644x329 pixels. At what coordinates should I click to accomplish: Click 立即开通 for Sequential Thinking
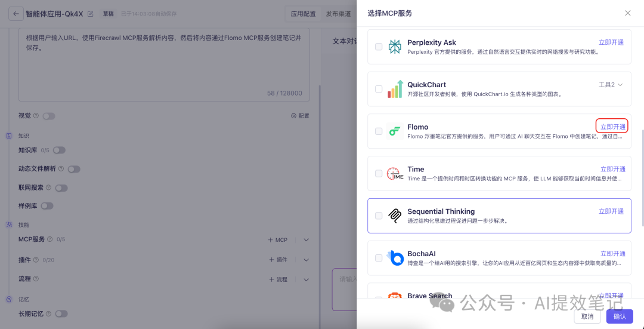click(611, 211)
